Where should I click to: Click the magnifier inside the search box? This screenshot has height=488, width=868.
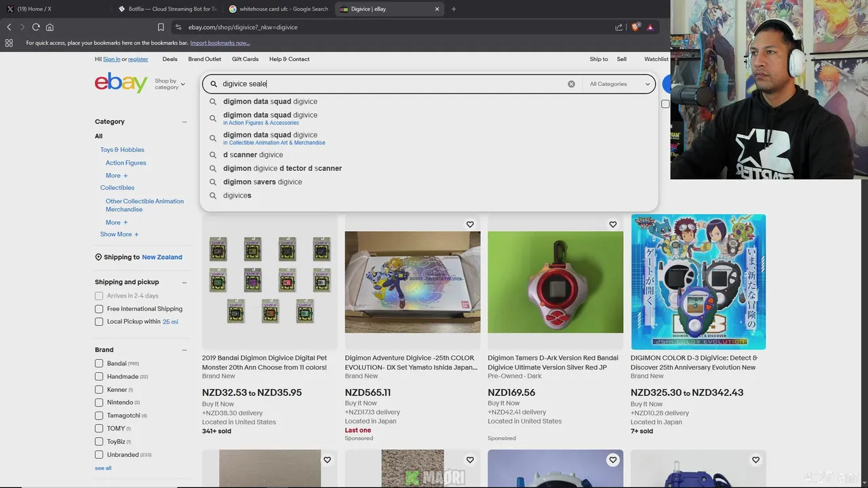214,84
